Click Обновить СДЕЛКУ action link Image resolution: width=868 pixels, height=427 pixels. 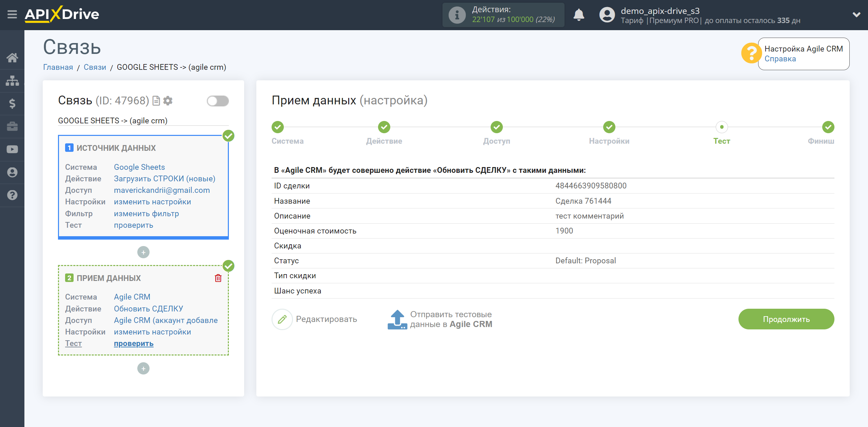coord(148,308)
